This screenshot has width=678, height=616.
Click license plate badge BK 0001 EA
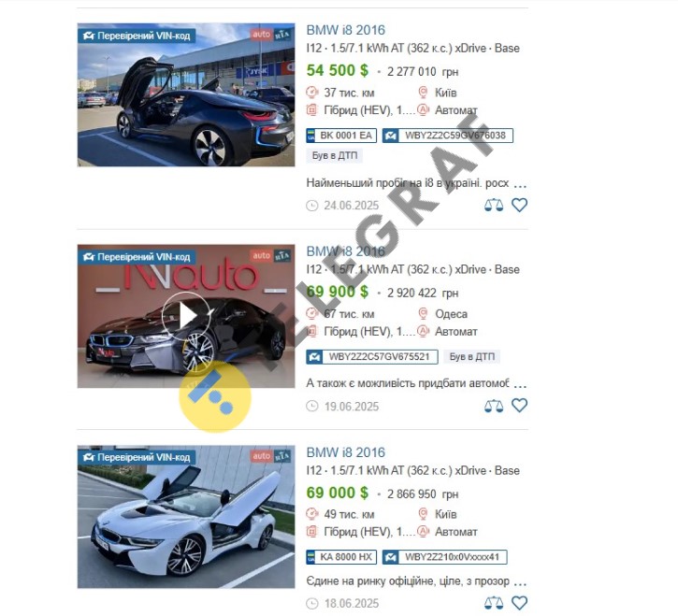(x=341, y=136)
